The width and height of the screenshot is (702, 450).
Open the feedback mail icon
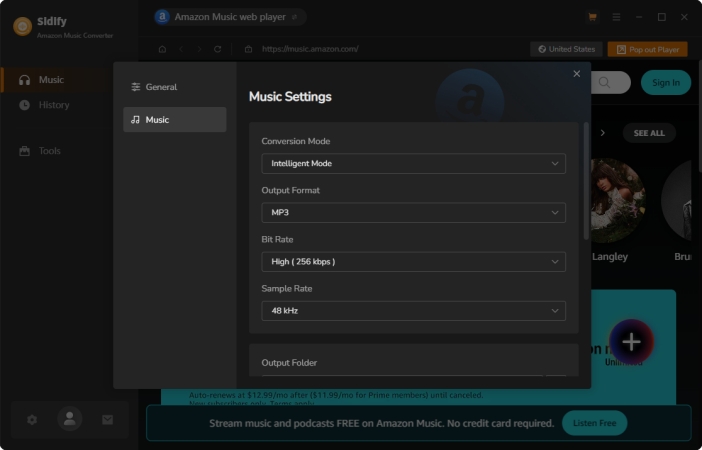pos(107,420)
